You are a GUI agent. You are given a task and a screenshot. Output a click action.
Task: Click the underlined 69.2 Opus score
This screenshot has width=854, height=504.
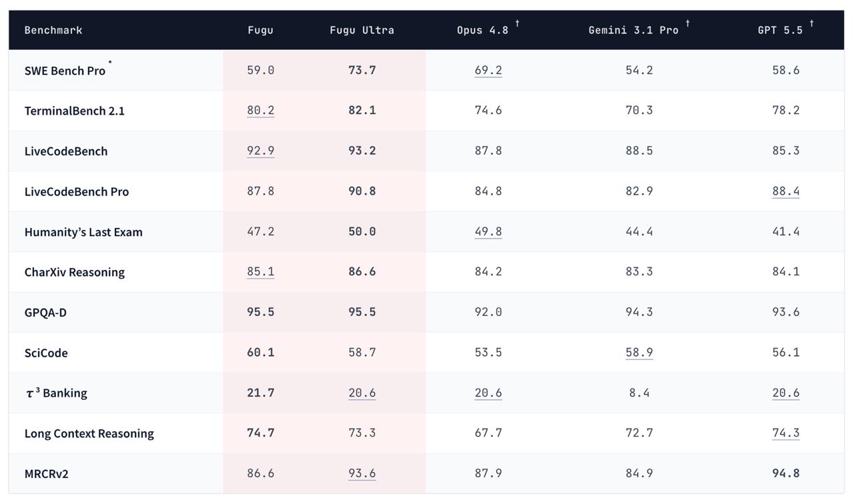[488, 70]
